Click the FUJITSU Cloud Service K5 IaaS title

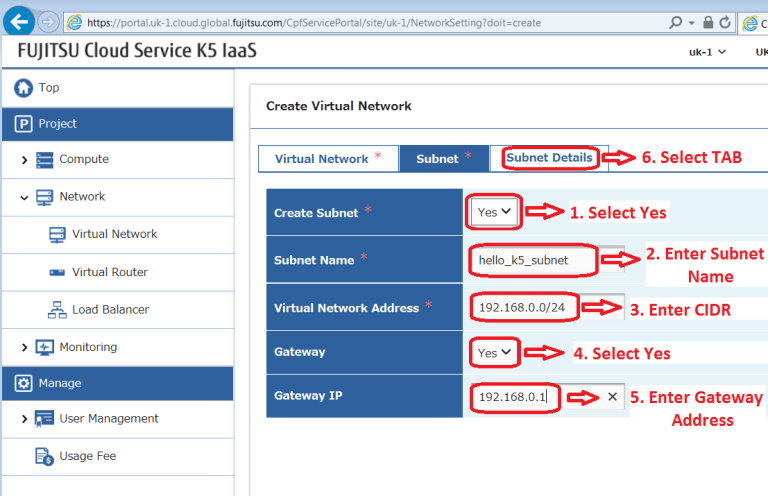click(137, 51)
